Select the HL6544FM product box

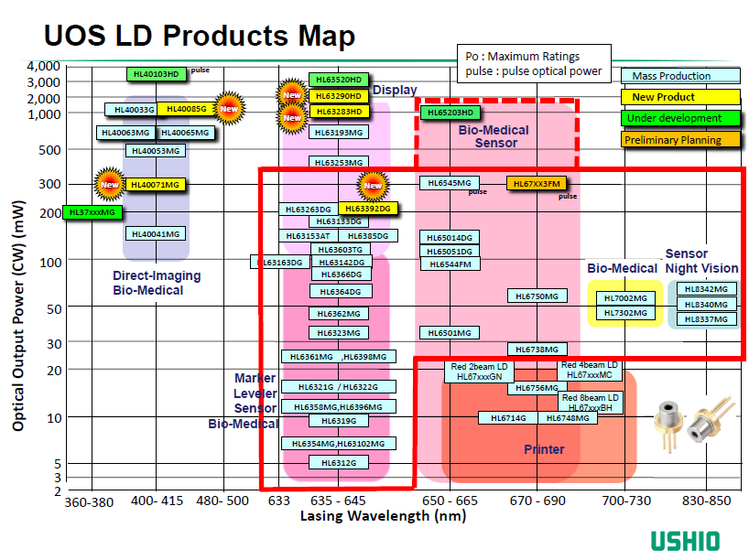tap(450, 264)
